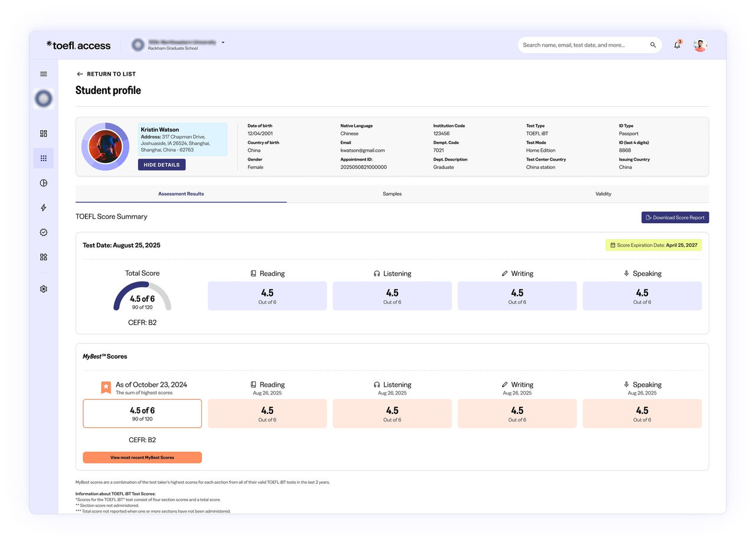
Task: Open the modules icon near the sidebar bottom
Action: [x=43, y=257]
